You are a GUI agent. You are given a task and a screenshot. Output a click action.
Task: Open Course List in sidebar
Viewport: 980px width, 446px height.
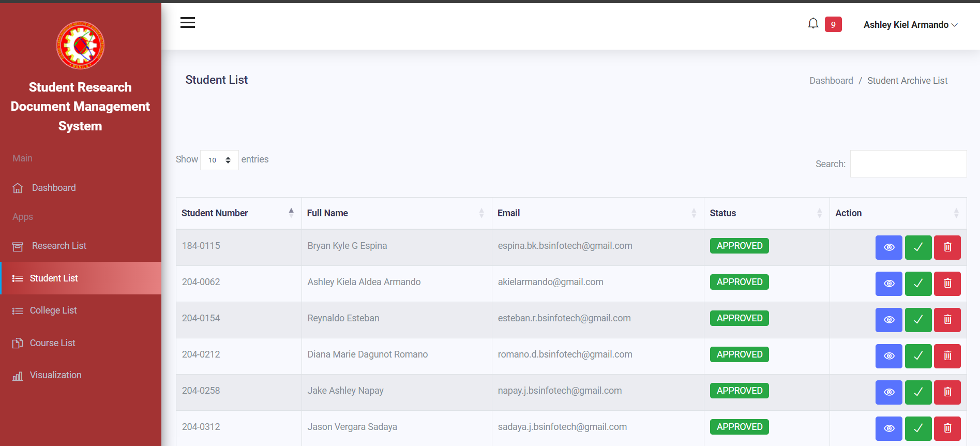coord(81,343)
